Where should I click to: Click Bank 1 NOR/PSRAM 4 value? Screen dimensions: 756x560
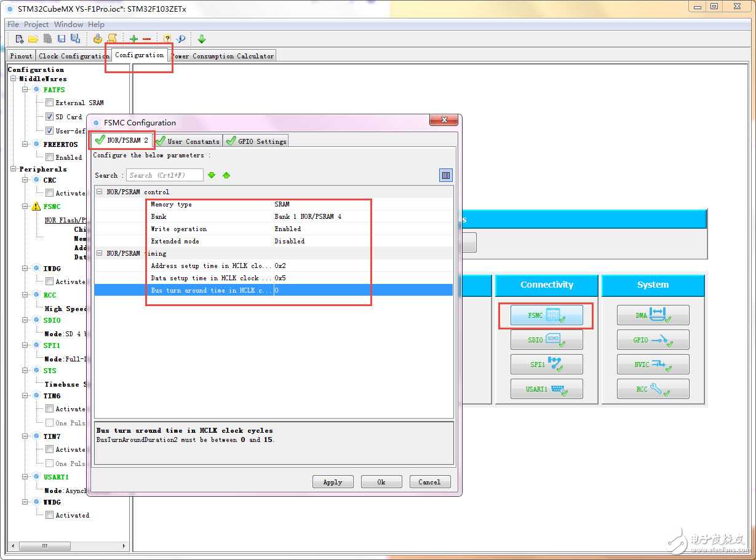tap(308, 216)
